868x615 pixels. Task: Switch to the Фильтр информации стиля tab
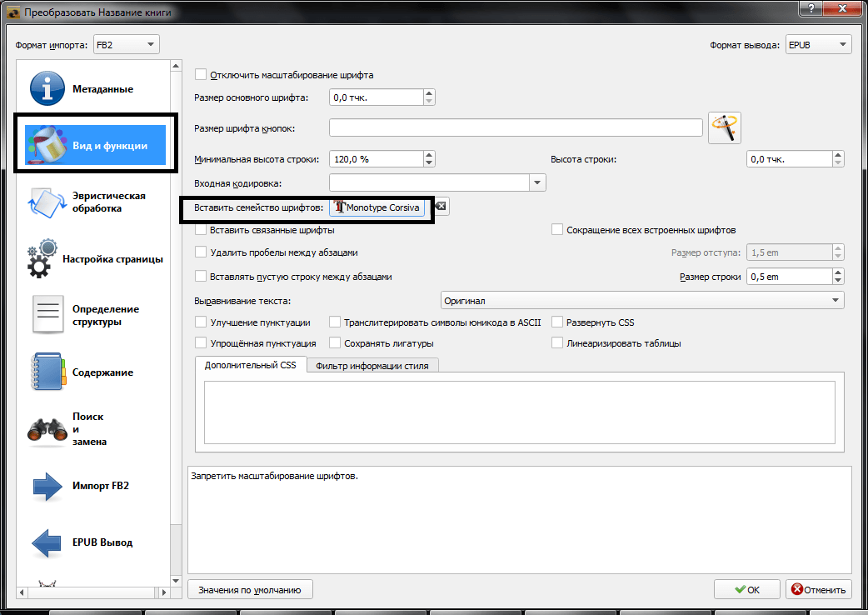373,364
